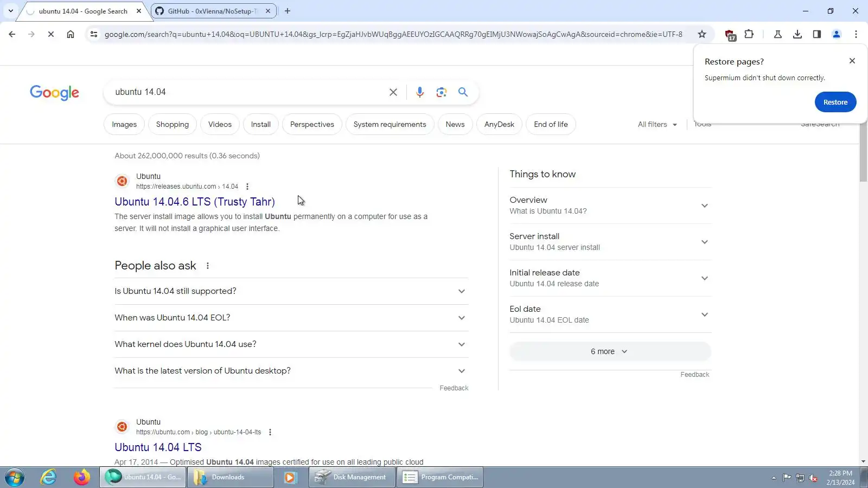Image resolution: width=868 pixels, height=488 pixels.
Task: Focus the Google search box
Action: 247,92
